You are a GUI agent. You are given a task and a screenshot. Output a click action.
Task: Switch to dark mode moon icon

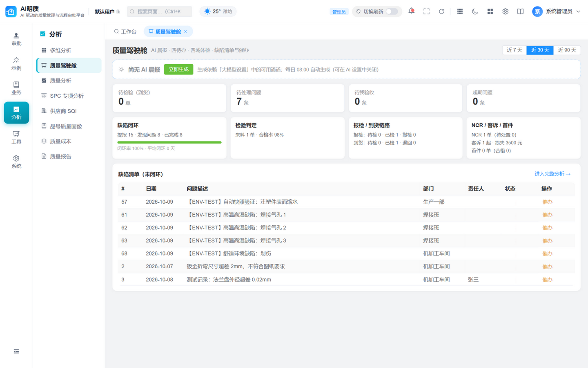click(475, 11)
